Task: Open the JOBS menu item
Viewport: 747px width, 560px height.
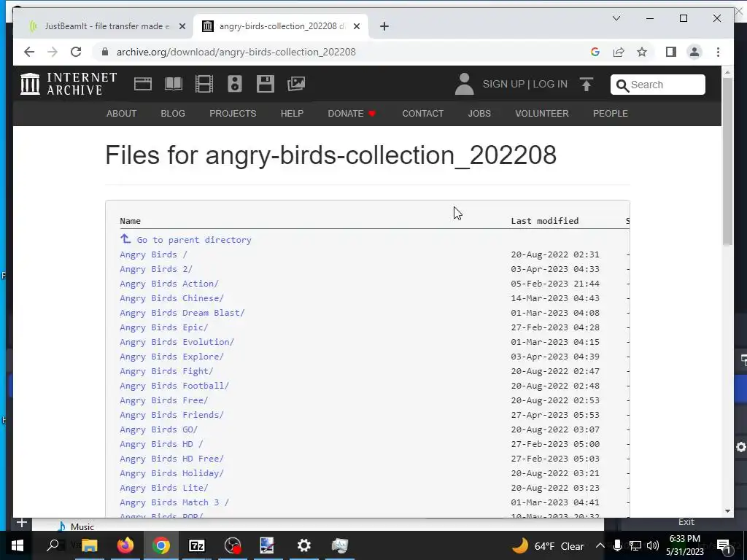Action: click(479, 113)
